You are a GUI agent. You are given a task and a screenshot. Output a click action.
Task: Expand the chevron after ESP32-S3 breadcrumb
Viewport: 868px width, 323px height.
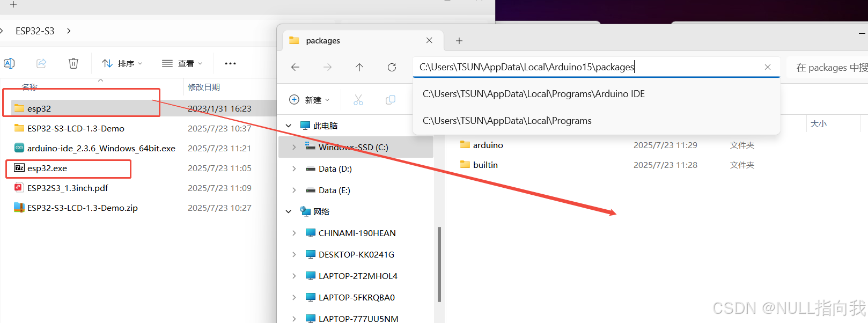(x=69, y=31)
